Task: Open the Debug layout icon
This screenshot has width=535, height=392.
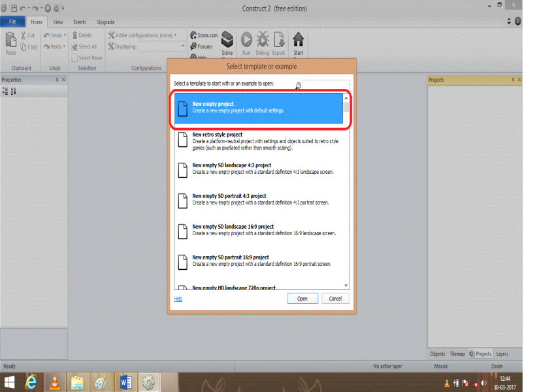Action: click(262, 39)
